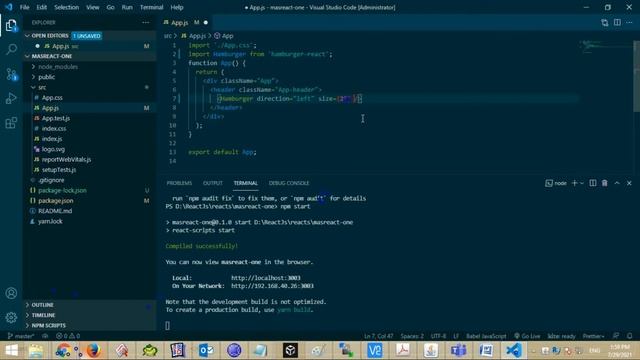Open README.md in the file tree

(55, 211)
